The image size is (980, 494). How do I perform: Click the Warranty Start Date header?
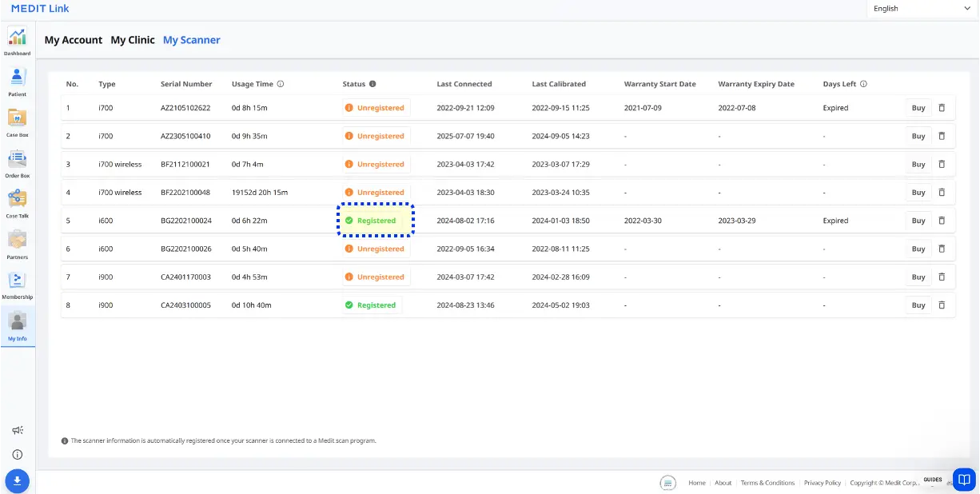(660, 84)
